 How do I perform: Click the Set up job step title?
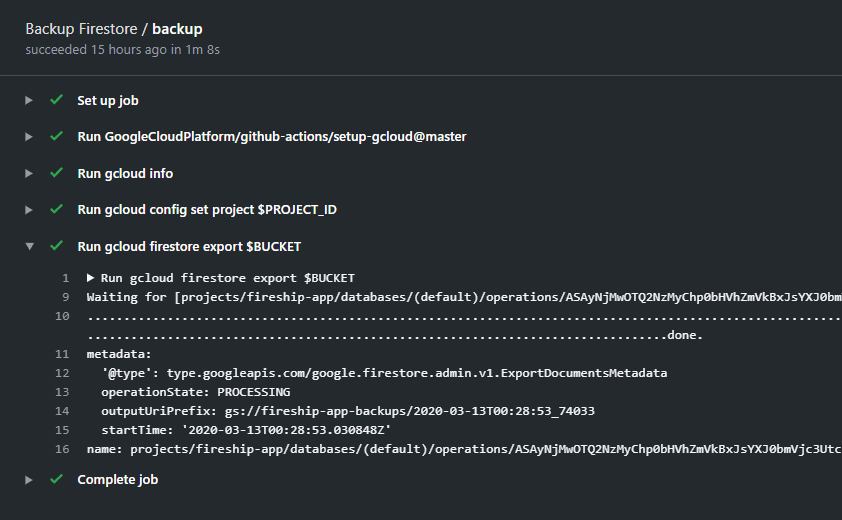(107, 100)
